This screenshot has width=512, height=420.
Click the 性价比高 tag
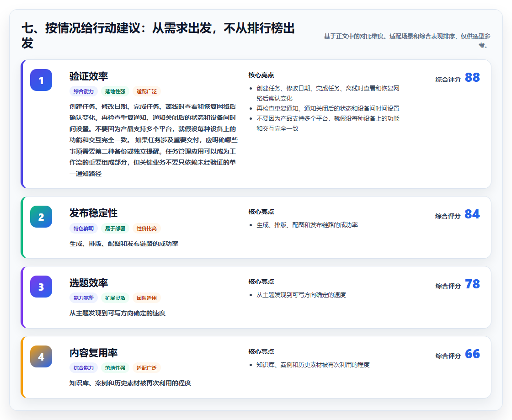tap(147, 229)
